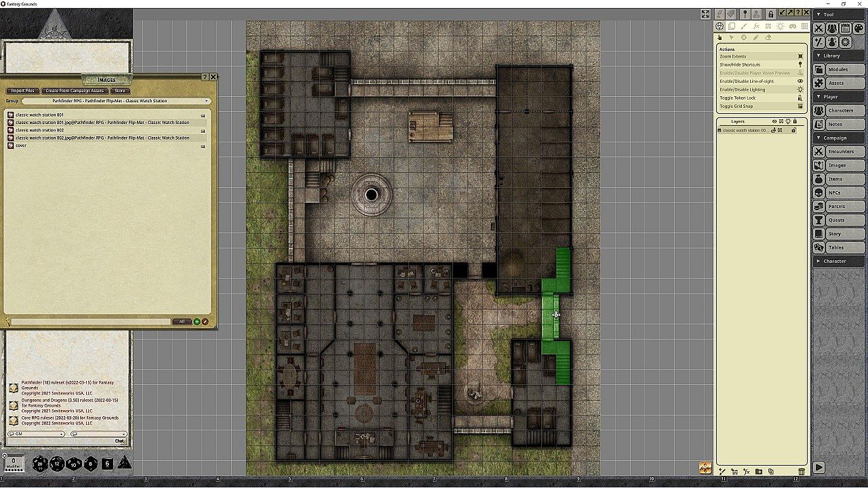This screenshot has height=488, width=868.
Task: Open the Modifiers plus-minus tool icon
Action: click(819, 42)
